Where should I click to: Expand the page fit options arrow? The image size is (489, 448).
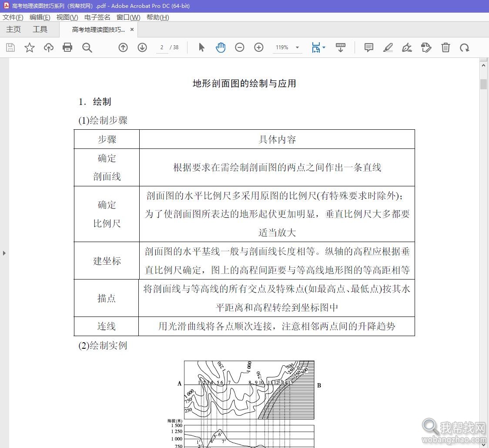(x=324, y=47)
